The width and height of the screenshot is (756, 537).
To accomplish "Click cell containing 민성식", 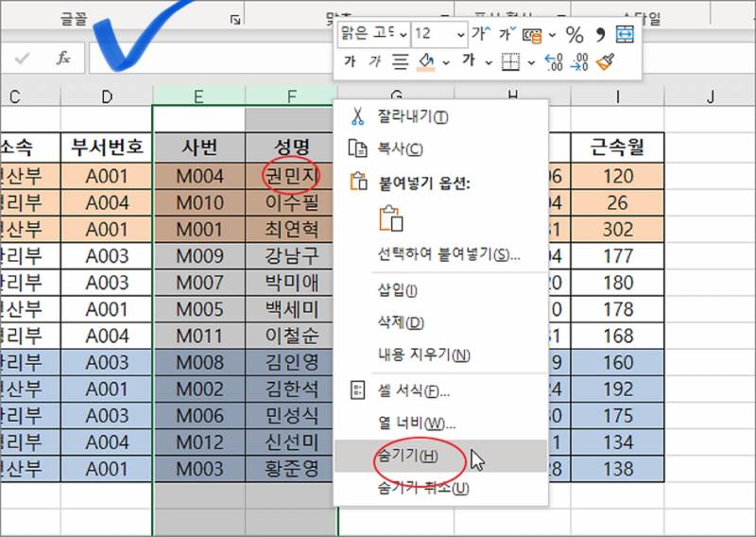I will tap(291, 415).
